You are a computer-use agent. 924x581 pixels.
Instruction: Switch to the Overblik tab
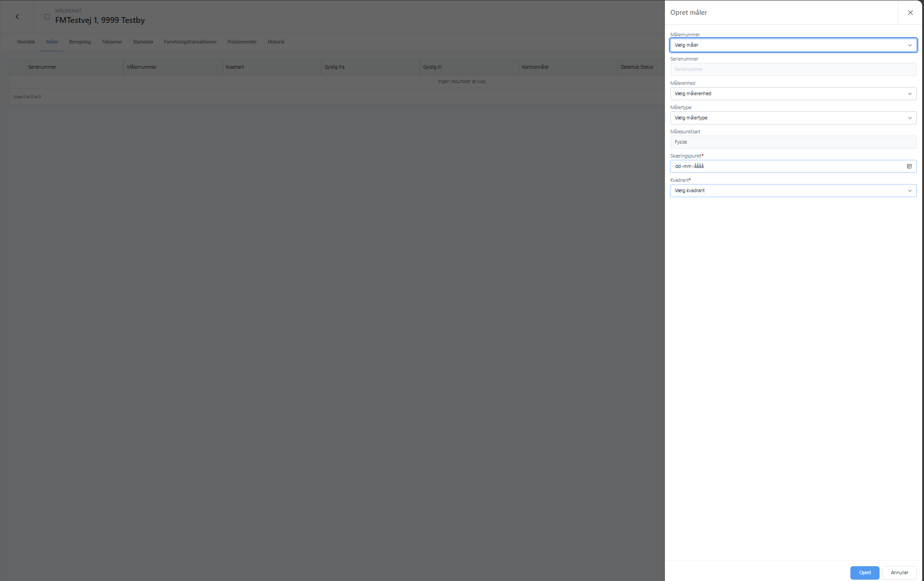pos(26,42)
